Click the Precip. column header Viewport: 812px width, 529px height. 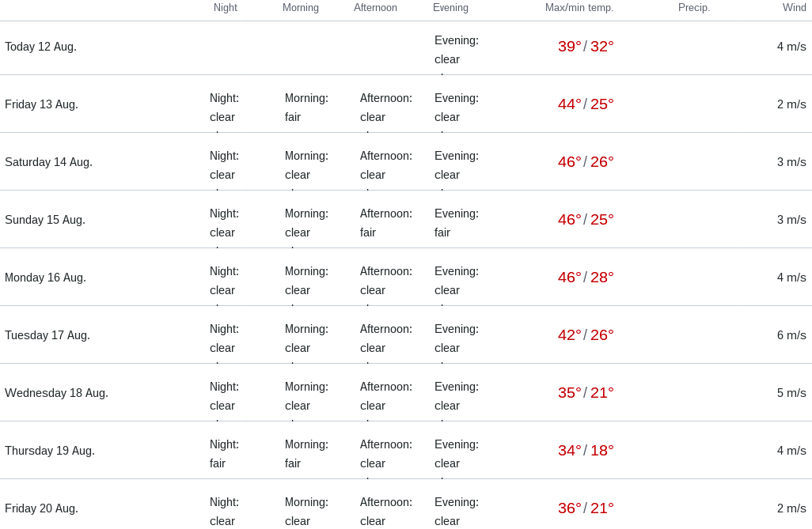[x=694, y=8]
